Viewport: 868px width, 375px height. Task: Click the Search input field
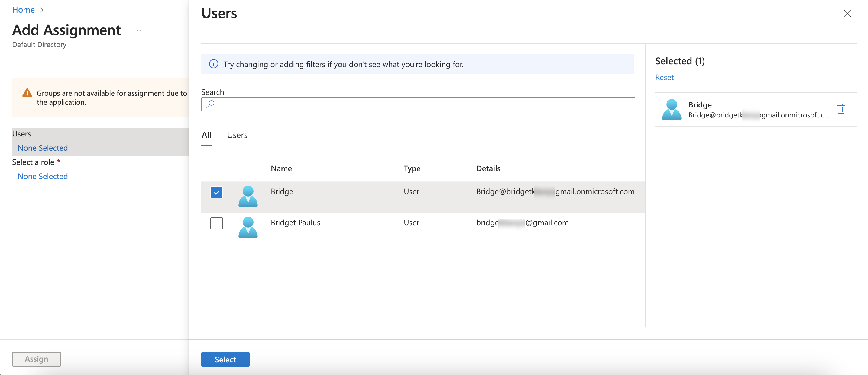(x=419, y=104)
